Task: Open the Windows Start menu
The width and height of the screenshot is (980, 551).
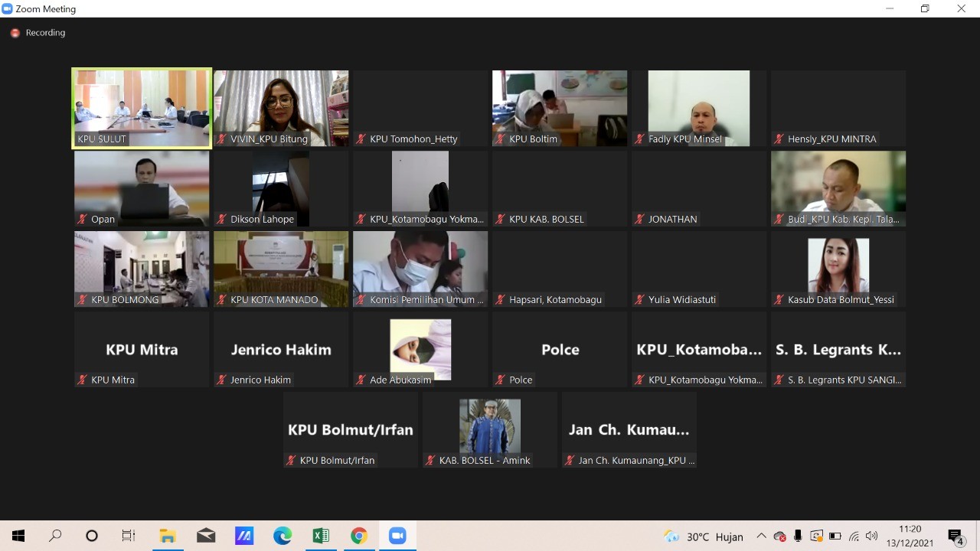Action: pos(18,536)
